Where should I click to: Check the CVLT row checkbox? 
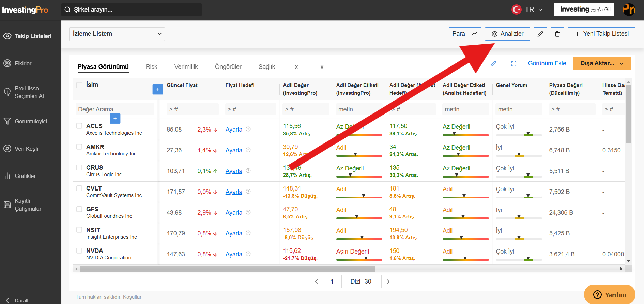pos(79,188)
